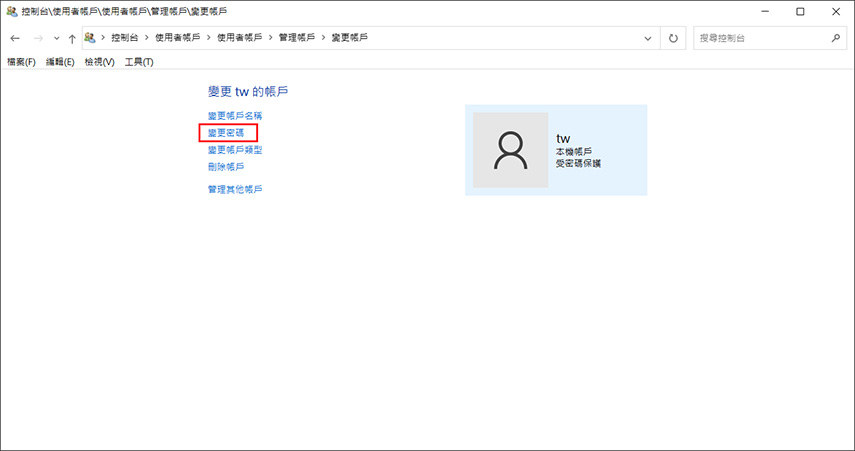Image resolution: width=855 pixels, height=451 pixels.
Task: Click the window title bar icon
Action: 12,11
